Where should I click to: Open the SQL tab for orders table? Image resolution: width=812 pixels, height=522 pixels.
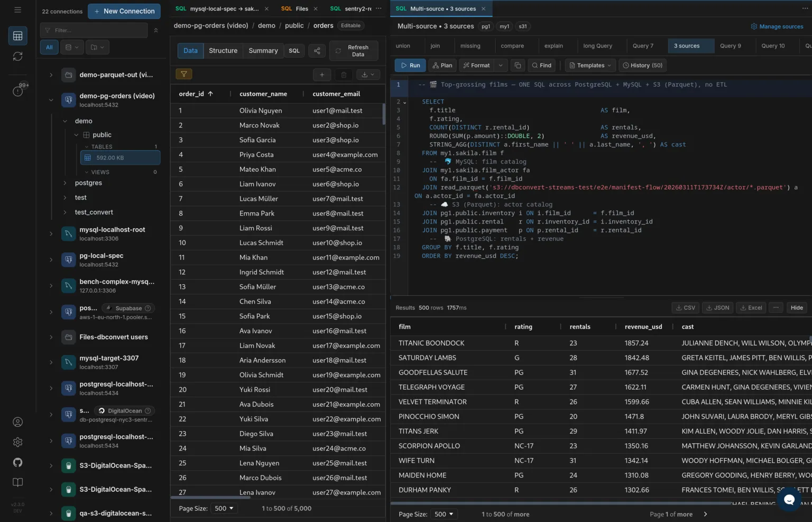click(x=294, y=51)
